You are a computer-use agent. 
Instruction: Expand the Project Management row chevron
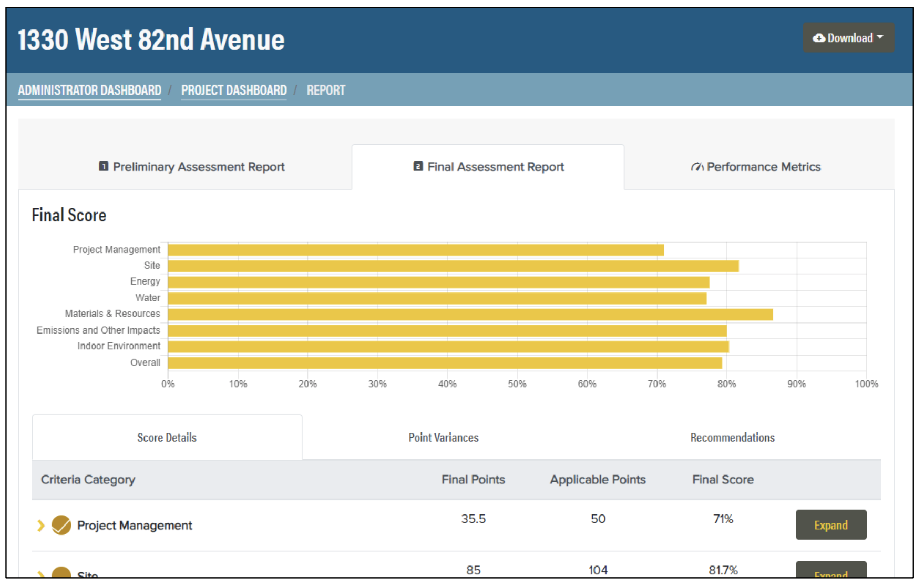coord(40,526)
